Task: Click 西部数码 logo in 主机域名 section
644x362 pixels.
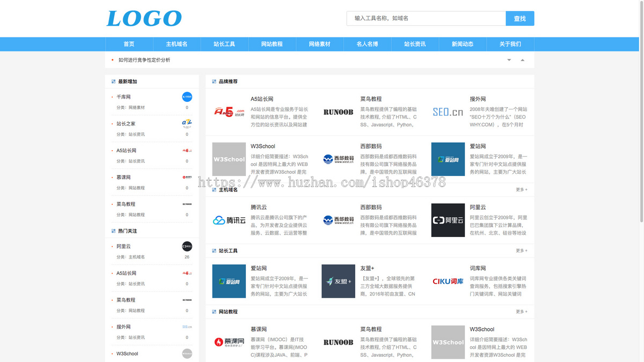Action: click(x=338, y=220)
